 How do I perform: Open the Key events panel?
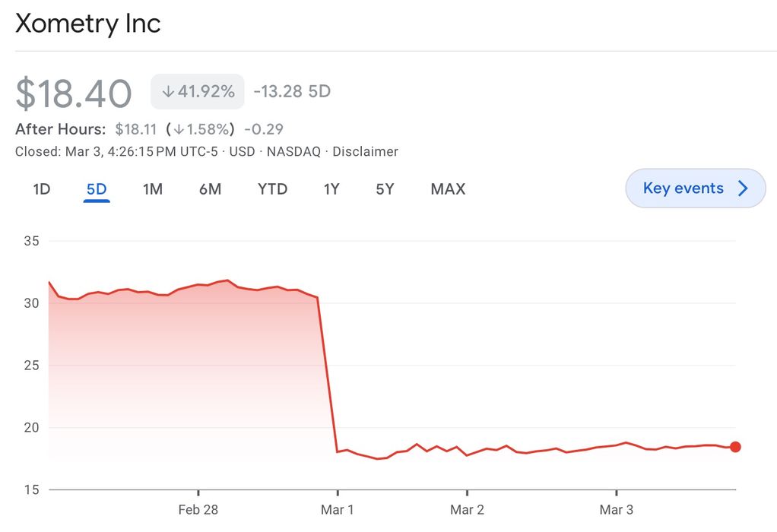click(683, 188)
